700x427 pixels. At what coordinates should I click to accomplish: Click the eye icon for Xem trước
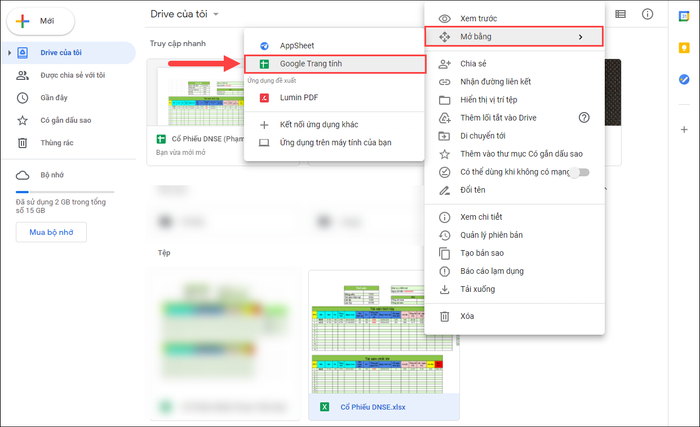pos(444,19)
